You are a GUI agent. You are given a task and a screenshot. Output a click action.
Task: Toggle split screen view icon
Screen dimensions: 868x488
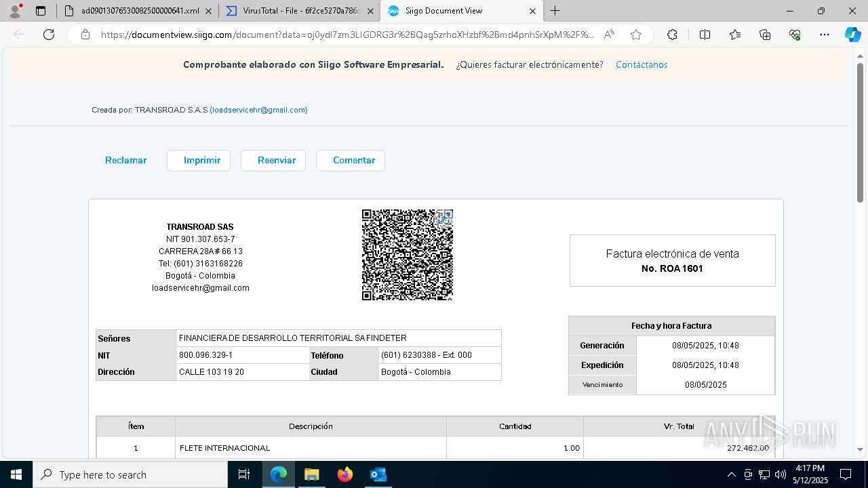[705, 35]
